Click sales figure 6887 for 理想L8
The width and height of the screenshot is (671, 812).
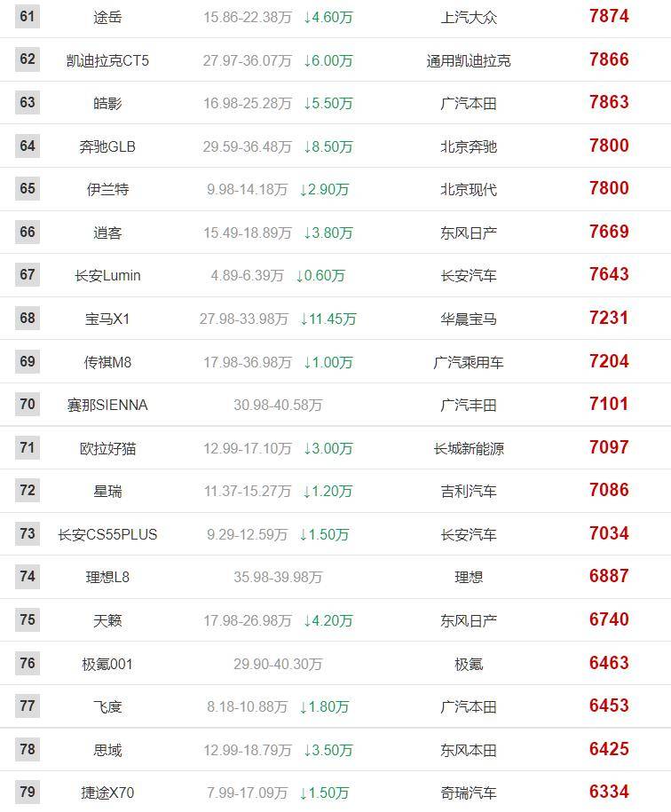click(609, 576)
